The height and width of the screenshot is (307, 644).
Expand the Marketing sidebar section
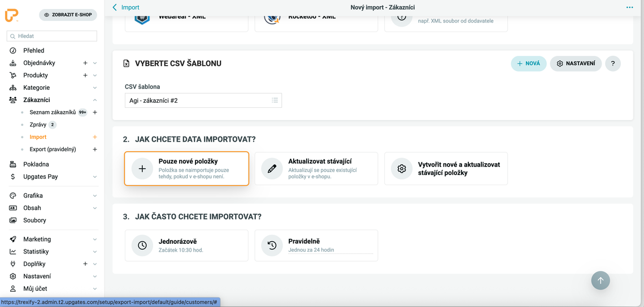point(94,239)
